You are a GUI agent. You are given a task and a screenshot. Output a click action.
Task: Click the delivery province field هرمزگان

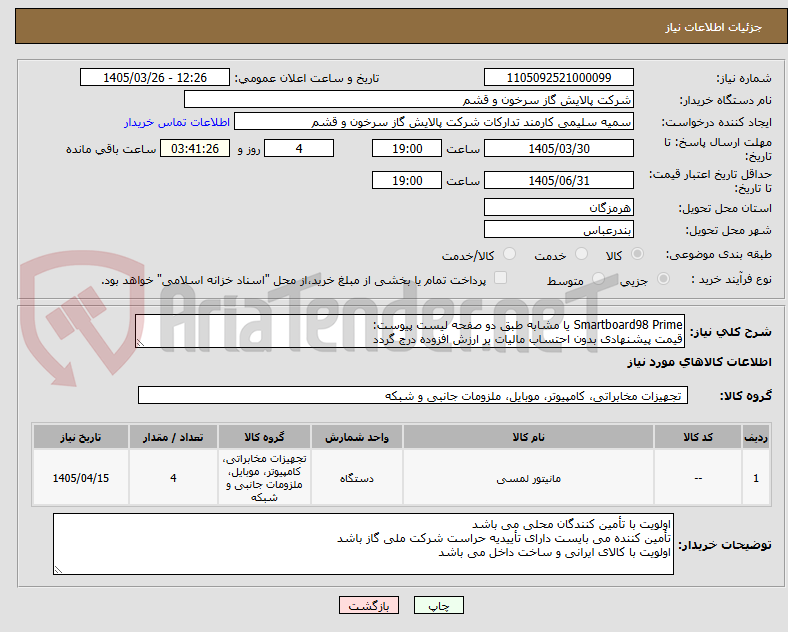[x=559, y=207]
